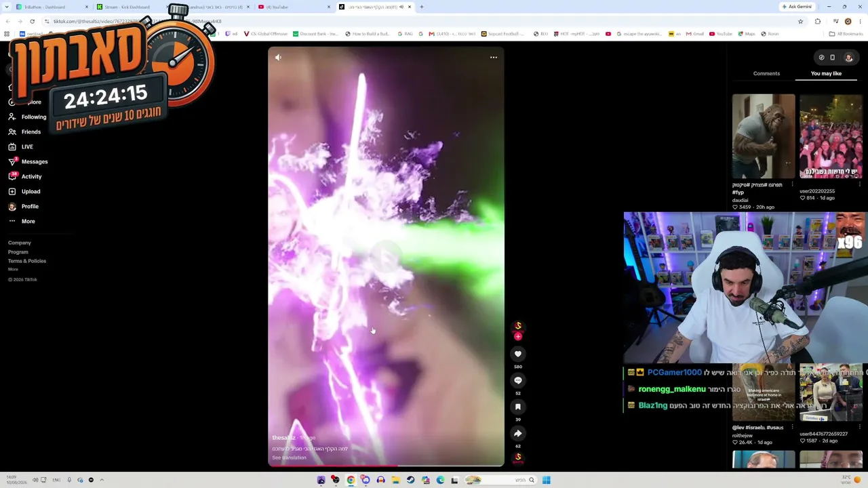Switch to the YouTube browser tab
The height and width of the screenshot is (488, 868).
pos(293,7)
